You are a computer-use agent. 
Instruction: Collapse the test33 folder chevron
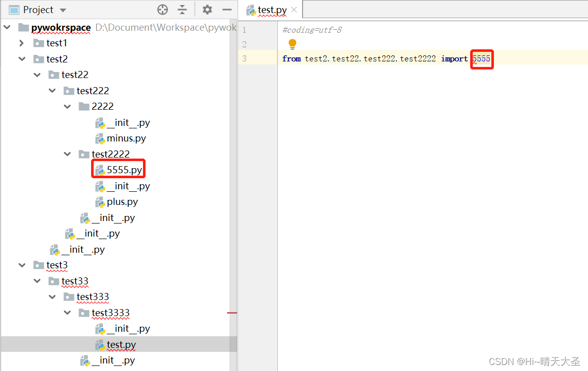tap(37, 281)
